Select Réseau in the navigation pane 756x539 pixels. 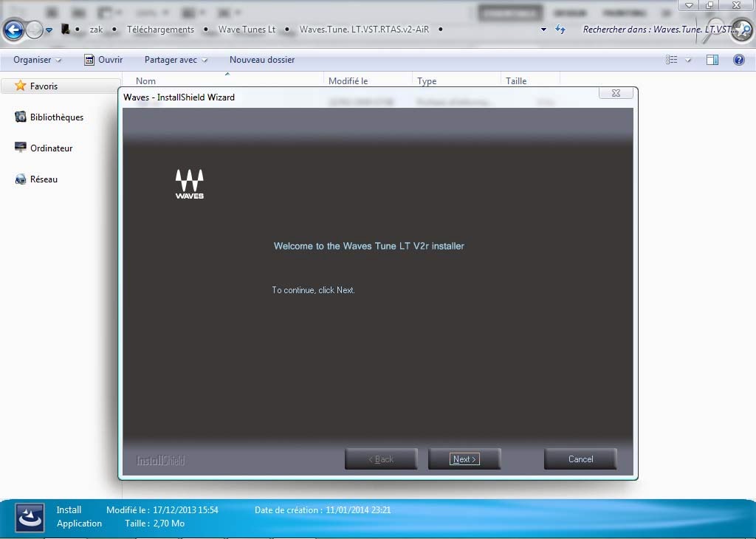44,179
